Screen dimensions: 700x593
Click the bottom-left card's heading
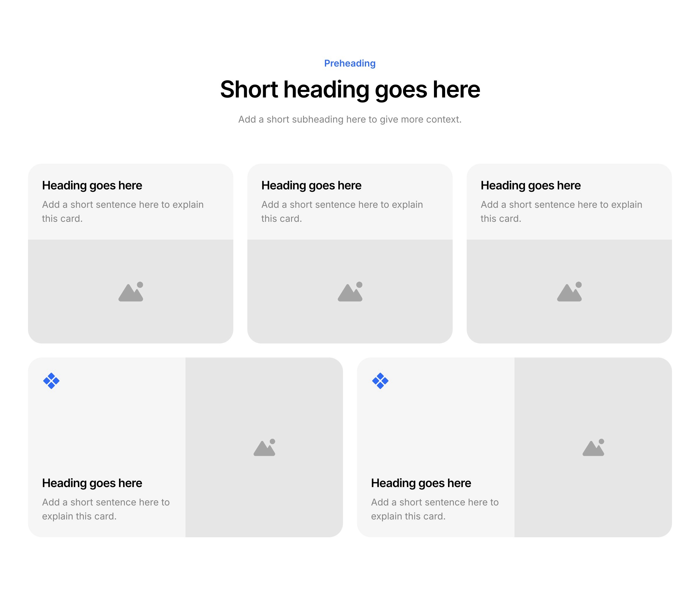(x=92, y=483)
